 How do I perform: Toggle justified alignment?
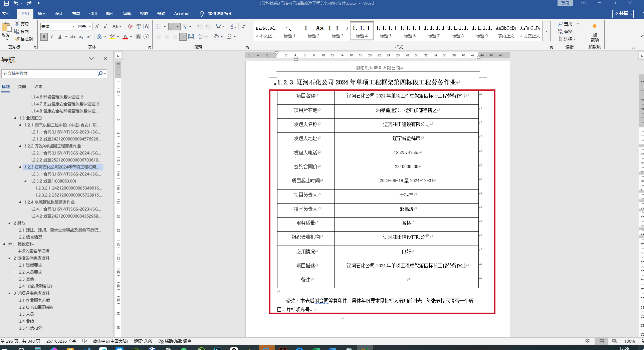click(x=183, y=37)
